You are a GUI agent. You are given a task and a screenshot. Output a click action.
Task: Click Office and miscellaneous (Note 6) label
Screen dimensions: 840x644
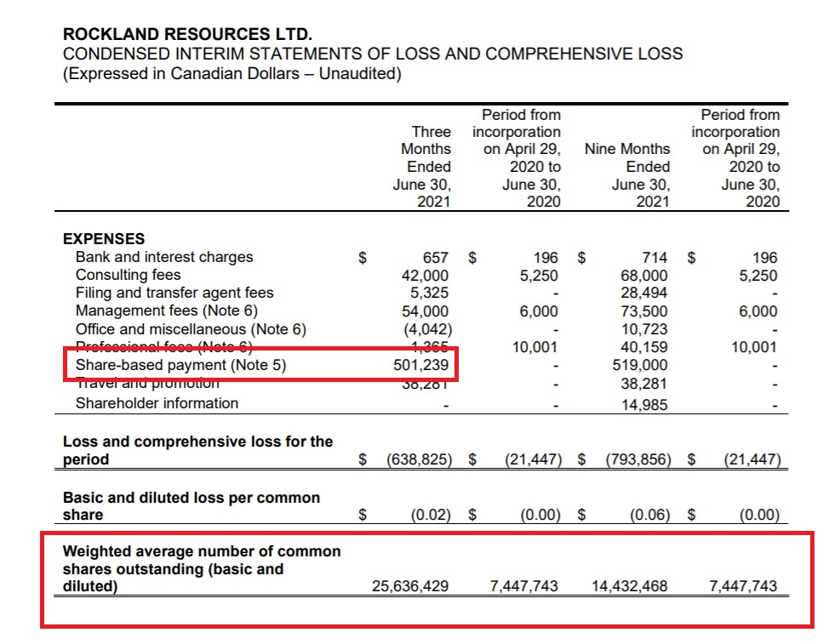click(191, 329)
